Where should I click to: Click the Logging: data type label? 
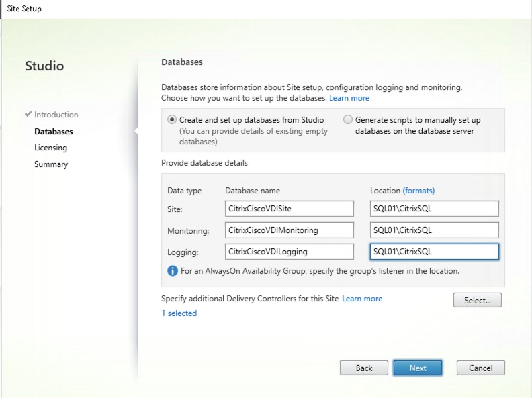(x=183, y=252)
